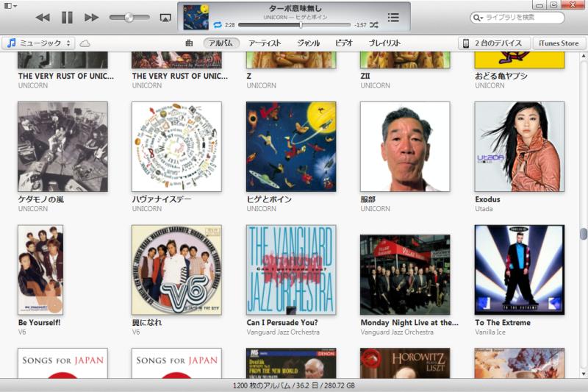Click the vertical scrollbar thumb

pyautogui.click(x=583, y=234)
